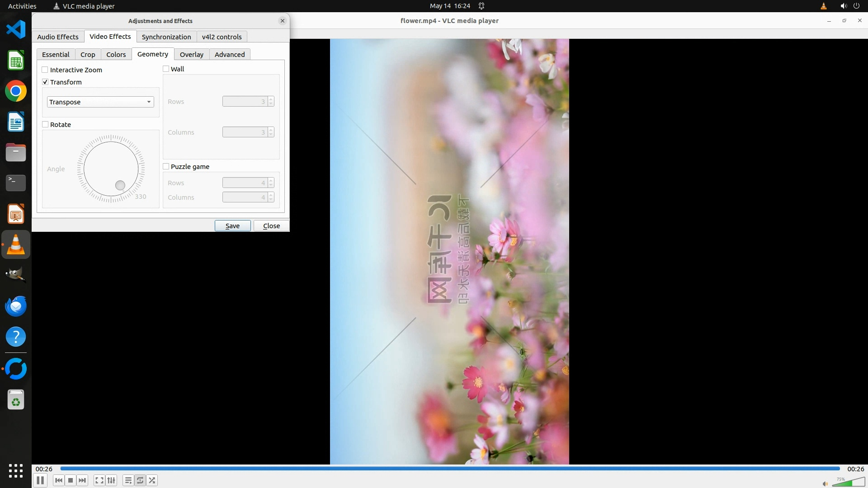The height and width of the screenshot is (488, 868).
Task: Click the video seek progress bar
Action: pos(450,469)
